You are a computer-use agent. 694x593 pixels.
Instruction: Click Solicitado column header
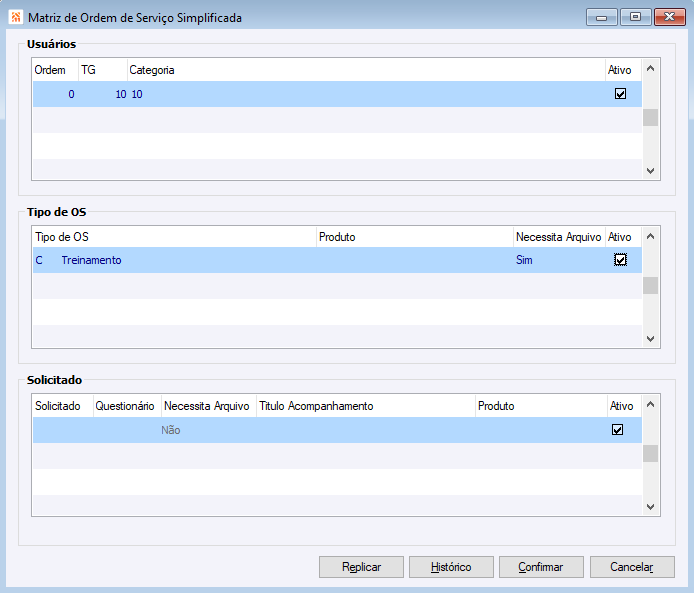(63, 406)
